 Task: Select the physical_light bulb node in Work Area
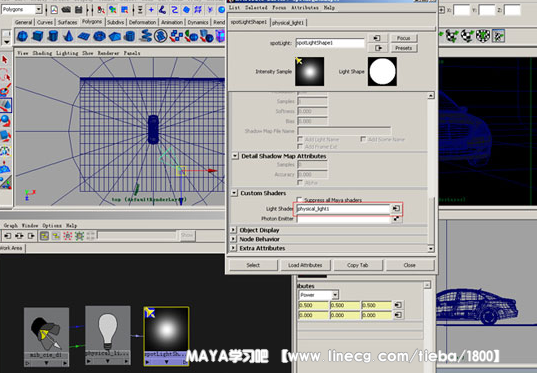pos(108,335)
